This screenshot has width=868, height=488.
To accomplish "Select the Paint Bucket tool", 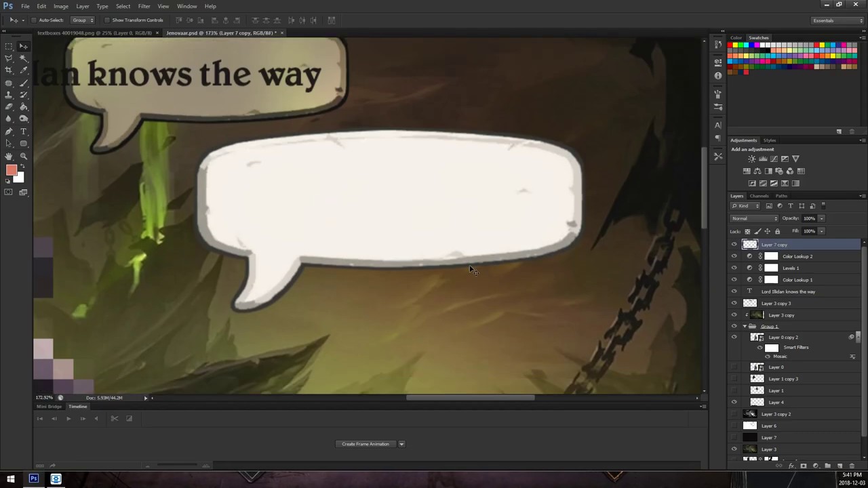I will [x=23, y=107].
